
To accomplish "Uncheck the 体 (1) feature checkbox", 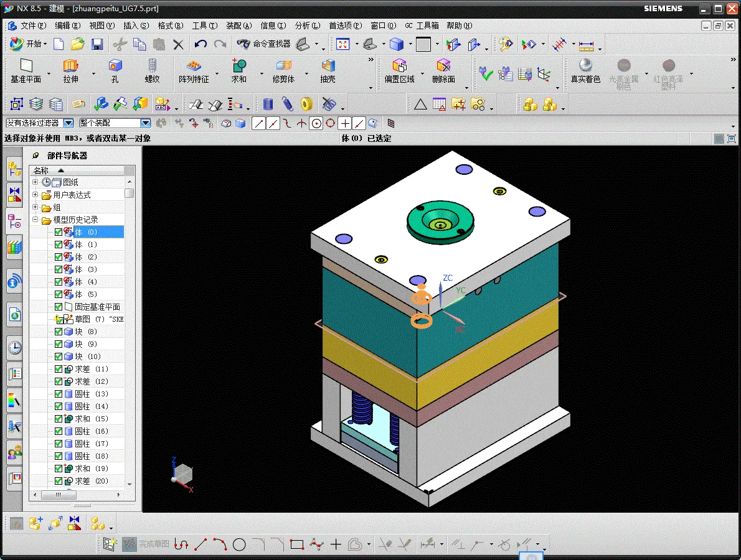I will pyautogui.click(x=59, y=245).
